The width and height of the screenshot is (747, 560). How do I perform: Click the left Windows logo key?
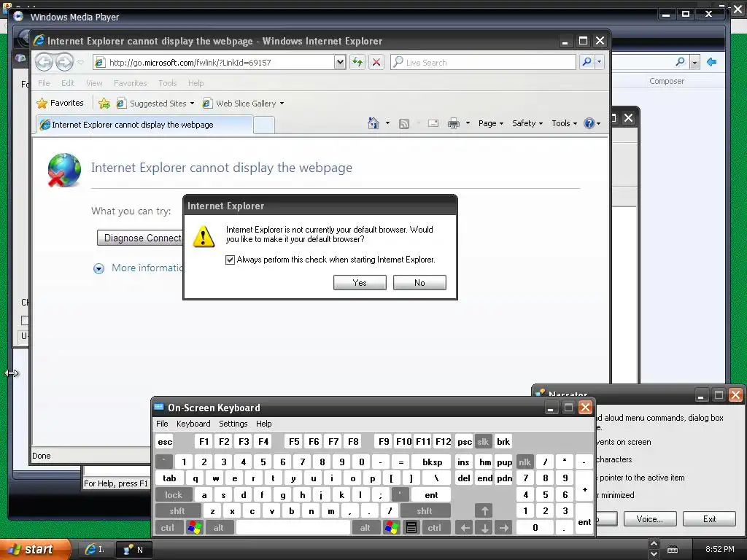coord(194,528)
